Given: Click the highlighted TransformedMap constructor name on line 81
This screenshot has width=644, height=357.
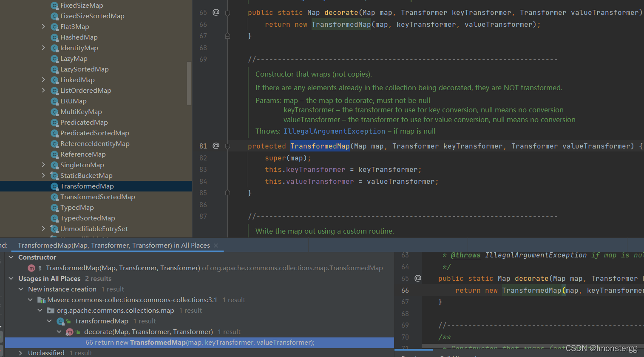Looking at the screenshot, I should pyautogui.click(x=320, y=146).
